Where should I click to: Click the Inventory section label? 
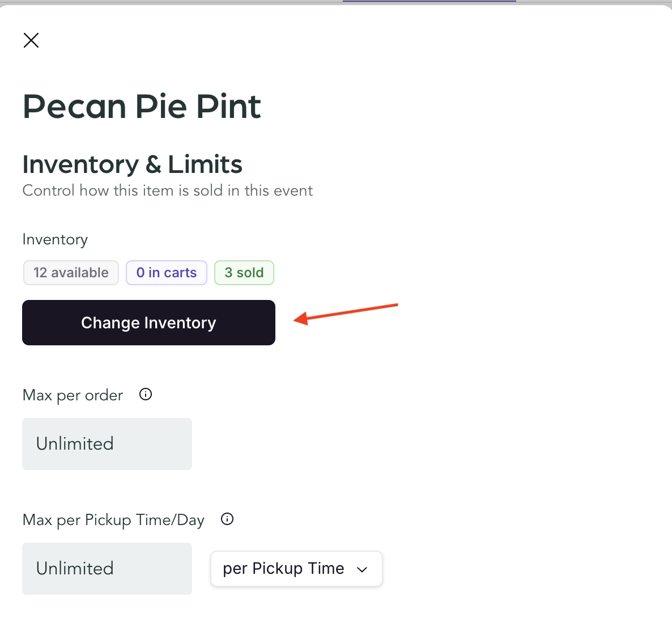point(55,239)
